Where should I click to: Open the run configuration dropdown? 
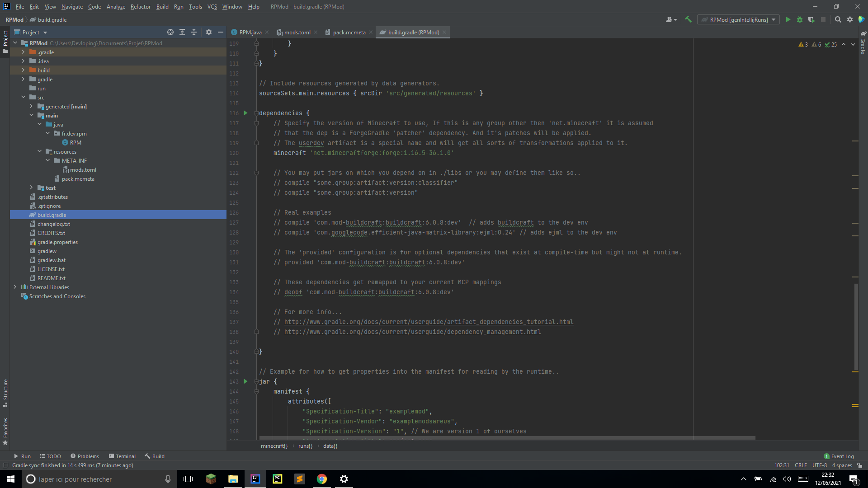click(x=774, y=19)
